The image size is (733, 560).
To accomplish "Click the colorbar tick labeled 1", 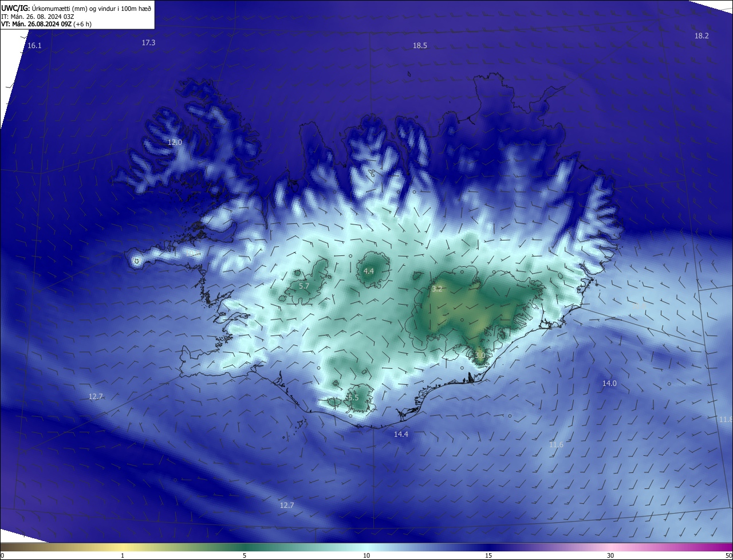I will point(123,555).
